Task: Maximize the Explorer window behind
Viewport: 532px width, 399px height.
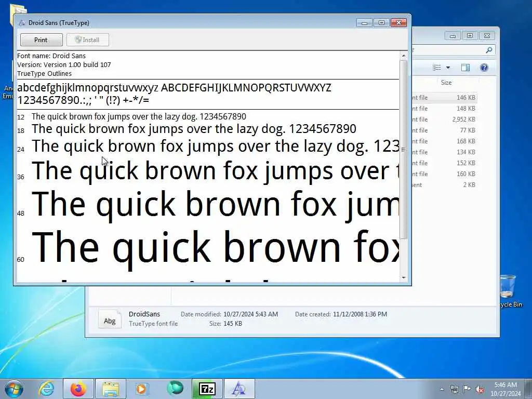Action: tap(470, 36)
